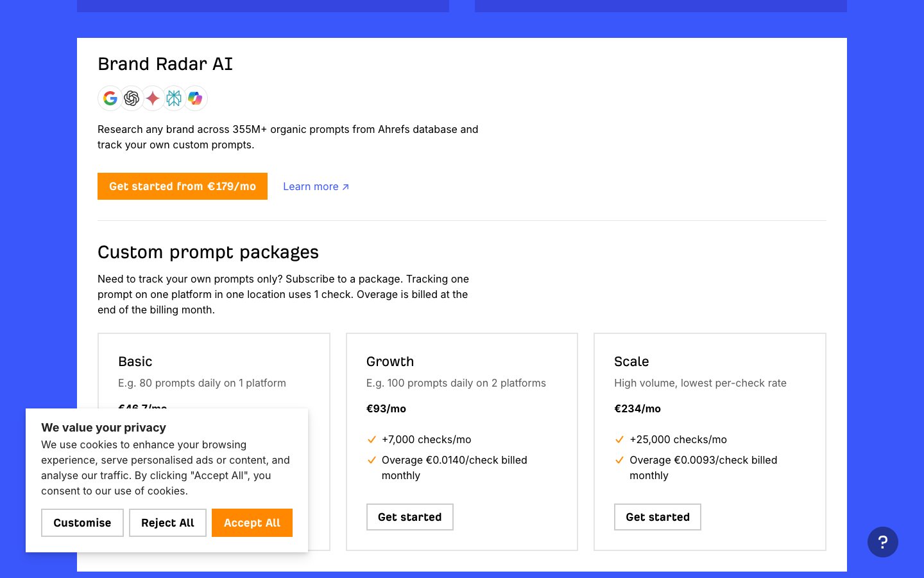Click the Gemini sparkle icon
The image size is (924, 578).
(x=153, y=98)
